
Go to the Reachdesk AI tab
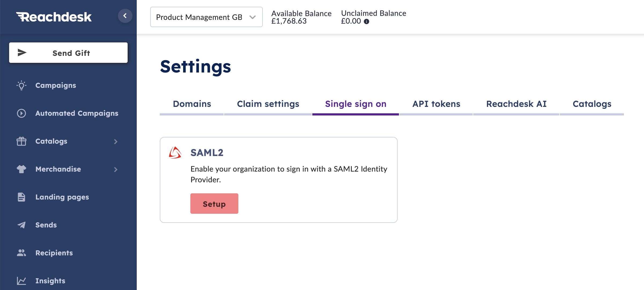pyautogui.click(x=516, y=104)
